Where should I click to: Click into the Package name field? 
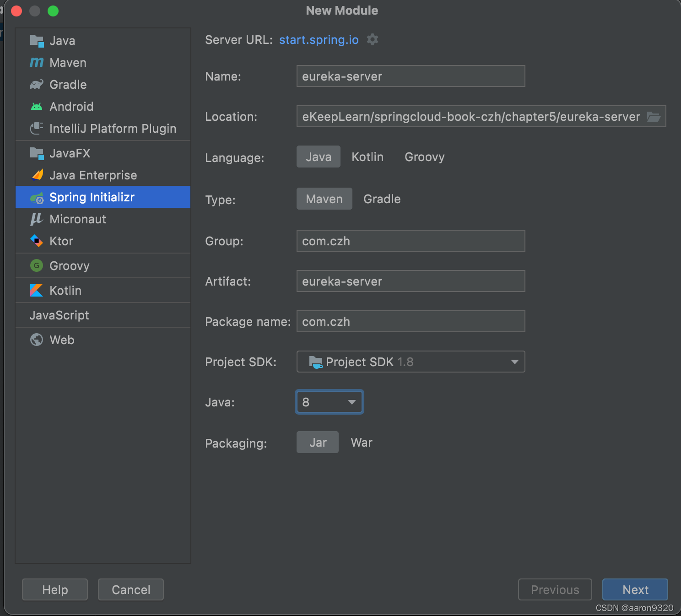pos(411,322)
